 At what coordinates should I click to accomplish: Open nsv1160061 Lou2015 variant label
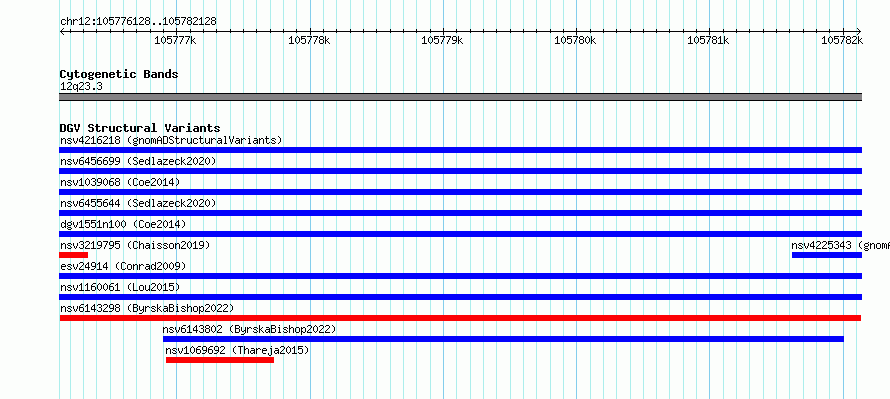(120, 287)
